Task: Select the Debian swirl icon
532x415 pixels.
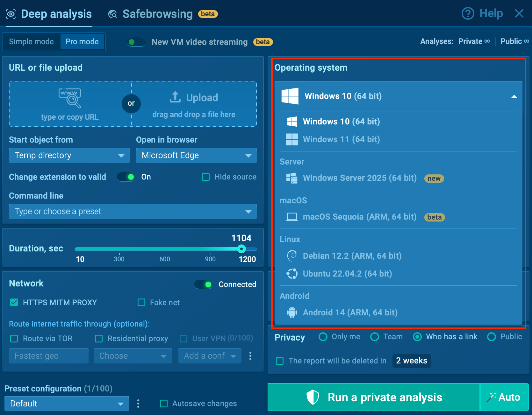Action: point(292,256)
